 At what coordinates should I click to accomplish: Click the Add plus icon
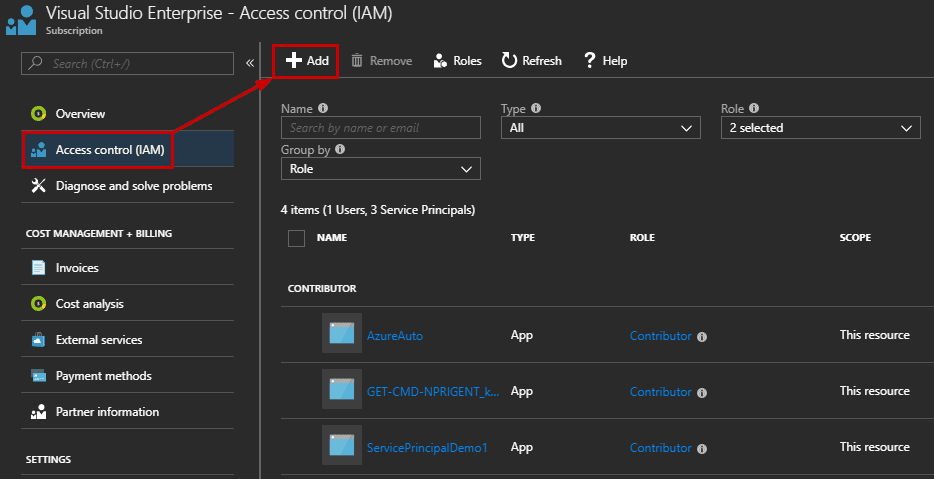pyautogui.click(x=294, y=60)
